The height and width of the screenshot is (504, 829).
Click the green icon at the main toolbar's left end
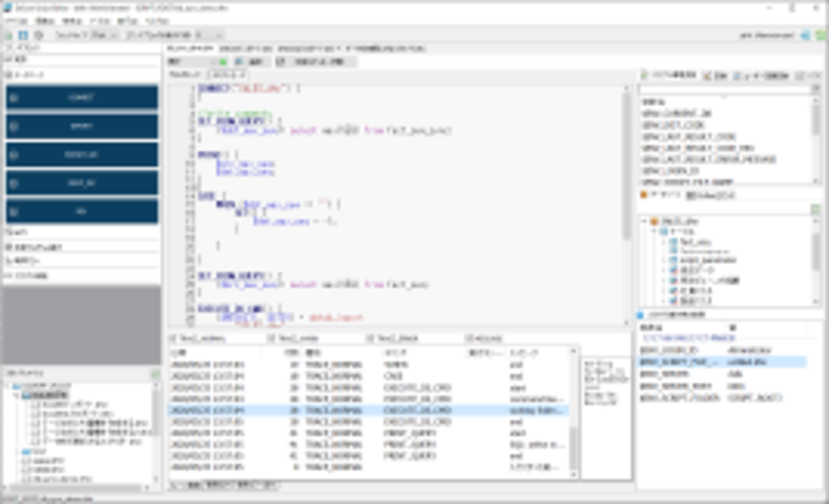coord(8,34)
